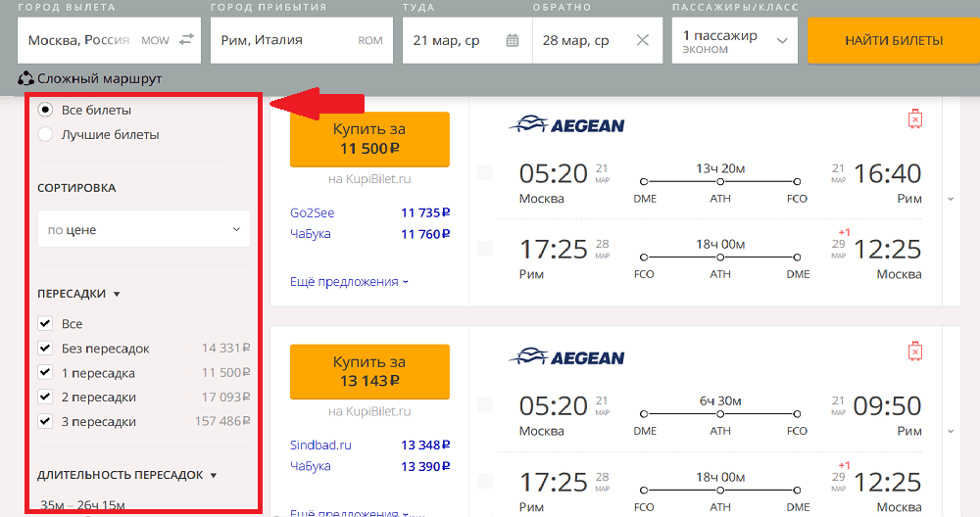The height and width of the screenshot is (517, 980).
Task: Expand second ticket details chevron at right
Action: click(x=951, y=432)
